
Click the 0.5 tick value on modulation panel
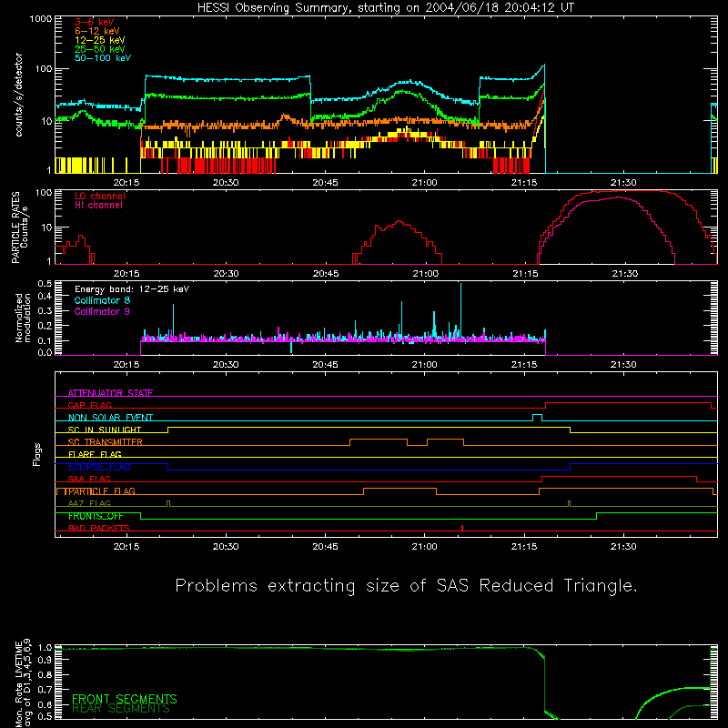point(45,284)
